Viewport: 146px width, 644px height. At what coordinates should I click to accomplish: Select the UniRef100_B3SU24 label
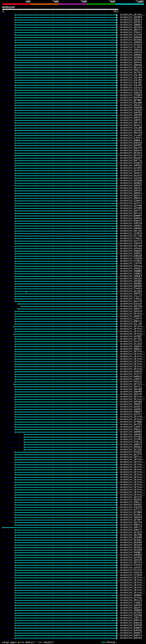(131, 304)
